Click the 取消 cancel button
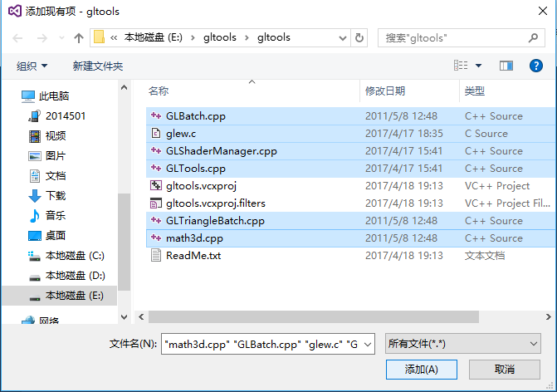The height and width of the screenshot is (392, 557). pos(505,370)
